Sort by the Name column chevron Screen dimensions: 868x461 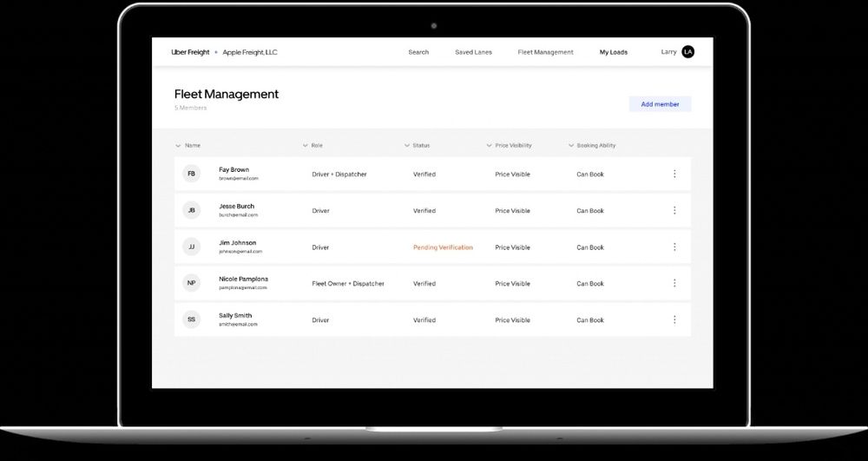point(178,146)
